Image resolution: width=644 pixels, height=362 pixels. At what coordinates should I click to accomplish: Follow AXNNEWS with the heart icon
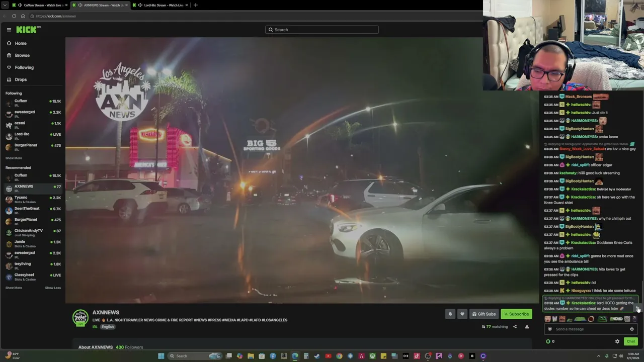pyautogui.click(x=462, y=314)
